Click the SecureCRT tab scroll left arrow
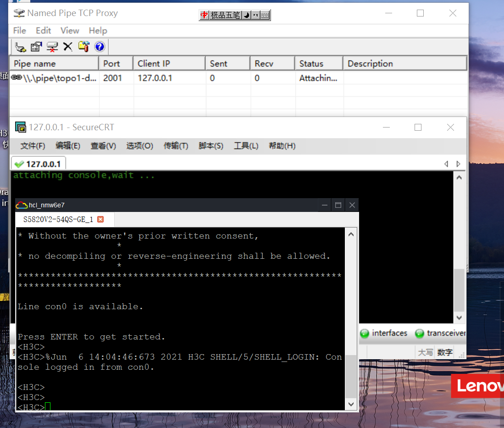 pos(446,164)
